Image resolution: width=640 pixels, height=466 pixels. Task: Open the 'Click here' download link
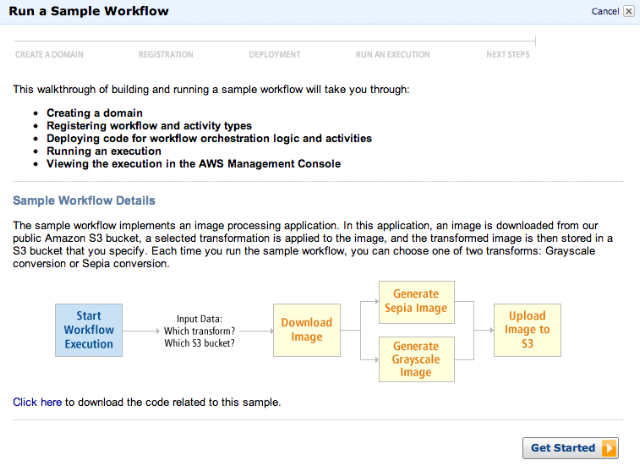tap(37, 402)
